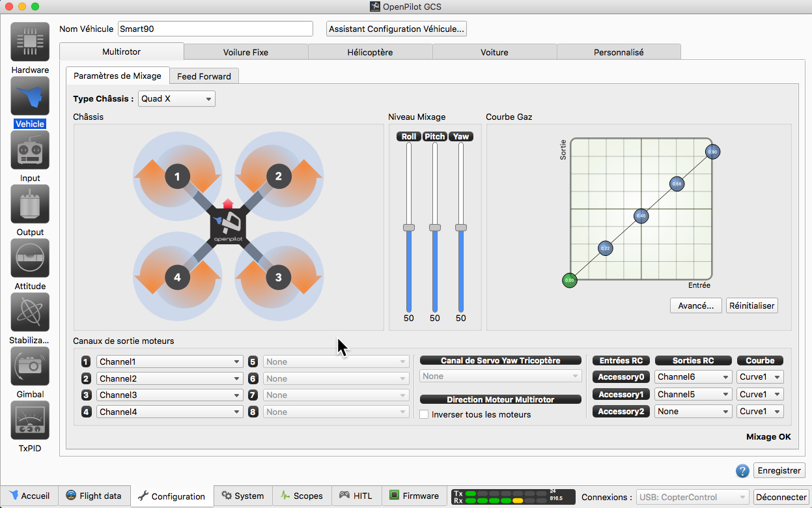Open Accessory1 output Channel5 dropdown
Viewport: 812px width, 508px height.
coord(693,394)
